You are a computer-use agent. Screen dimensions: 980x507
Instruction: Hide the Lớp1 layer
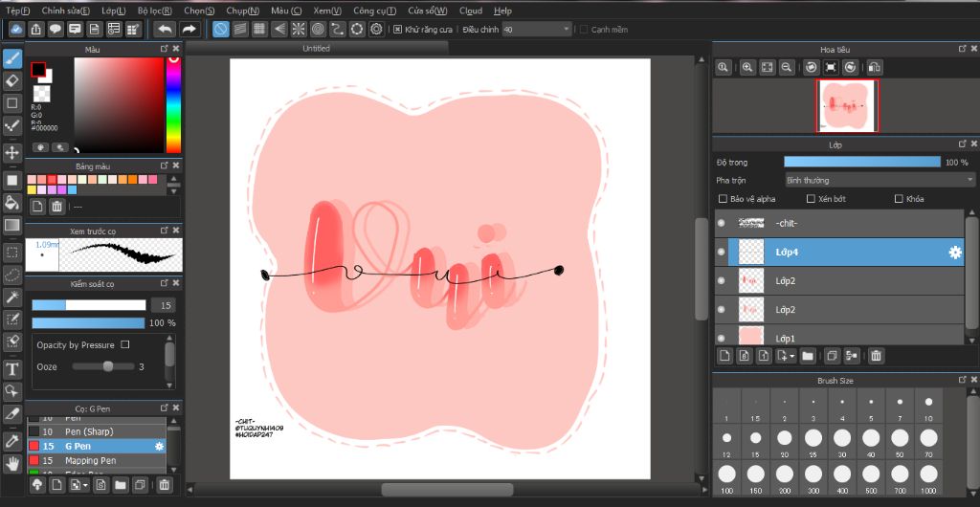coord(722,338)
